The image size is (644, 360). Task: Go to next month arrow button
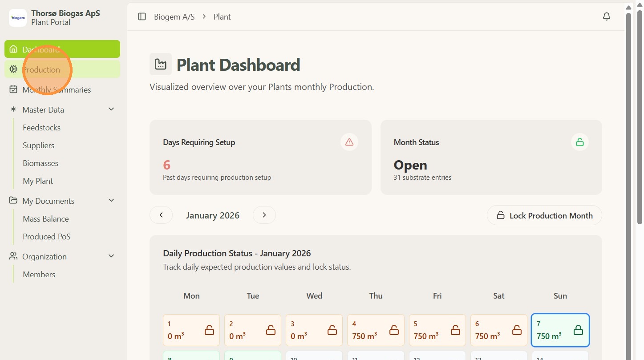pyautogui.click(x=264, y=215)
